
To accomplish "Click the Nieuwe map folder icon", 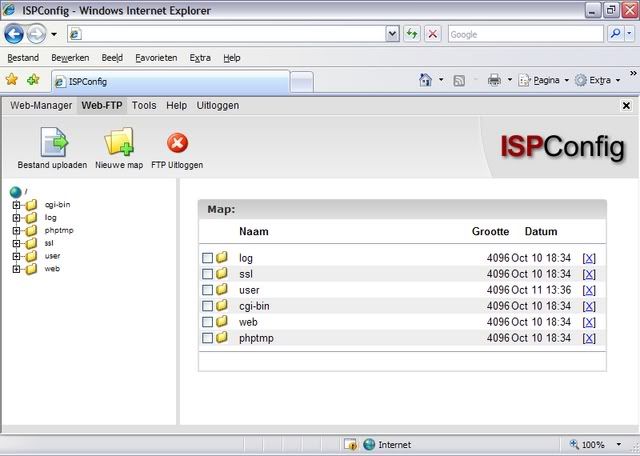I will (x=119, y=143).
